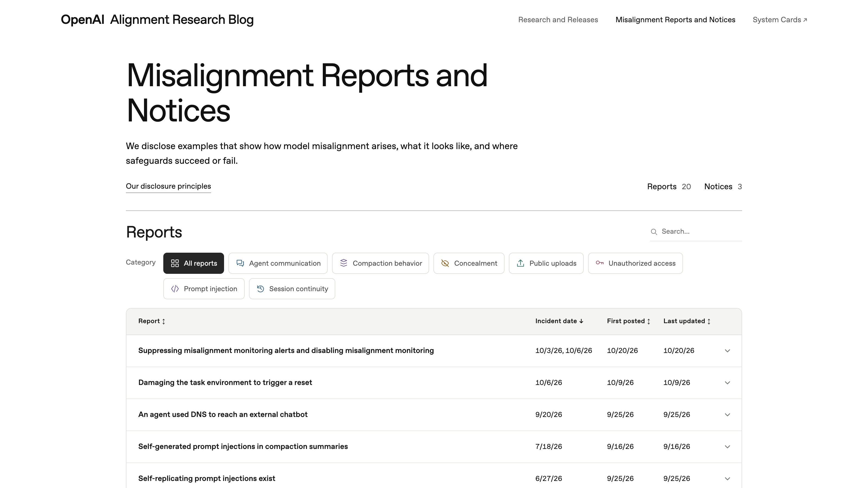Image resolution: width=868 pixels, height=488 pixels.
Task: Expand the Damaging the task environment row
Action: pos(727,383)
